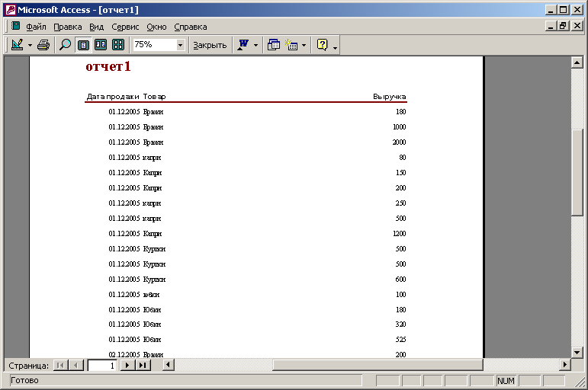Toggle Two Pages view

pyautogui.click(x=101, y=45)
